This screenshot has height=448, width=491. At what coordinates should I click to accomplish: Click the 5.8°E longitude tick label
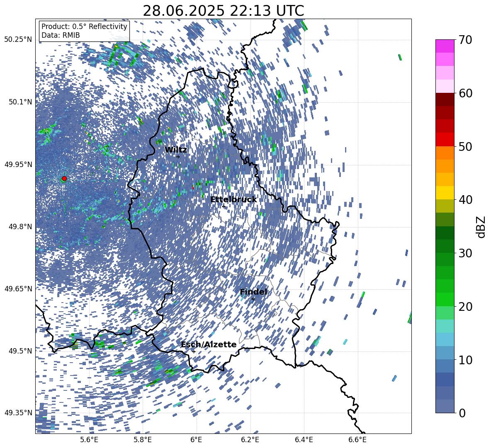143,440
